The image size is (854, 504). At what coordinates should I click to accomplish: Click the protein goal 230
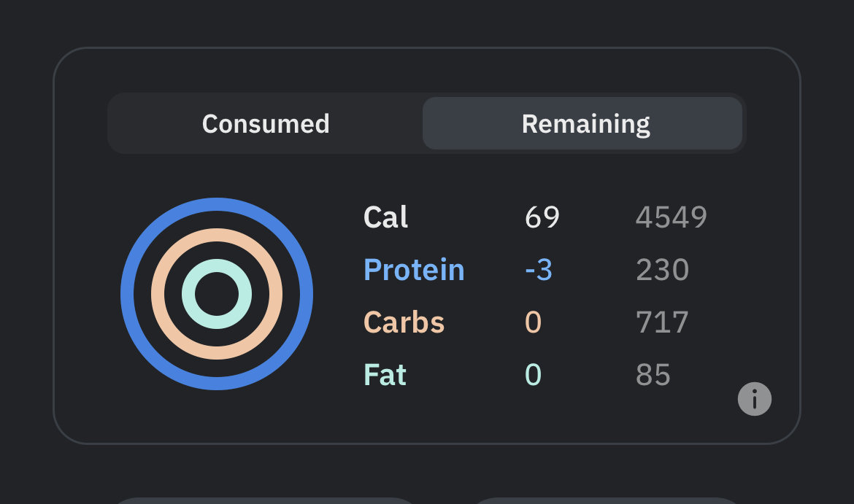click(x=662, y=270)
